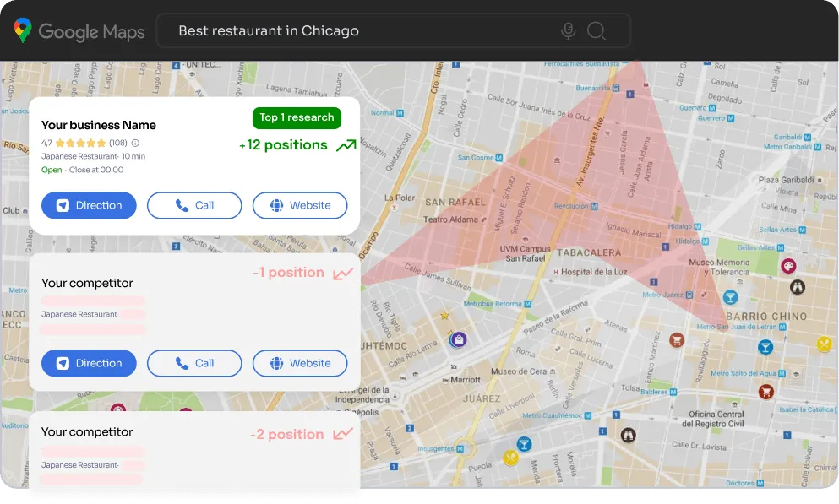The height and width of the screenshot is (504, 839).
Task: Click rating info icon next to (108)
Action: tap(135, 143)
